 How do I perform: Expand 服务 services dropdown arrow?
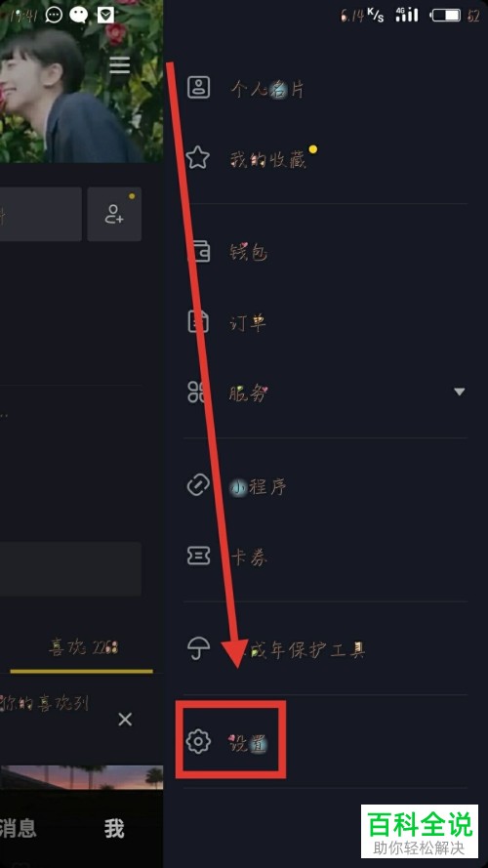[x=460, y=392]
